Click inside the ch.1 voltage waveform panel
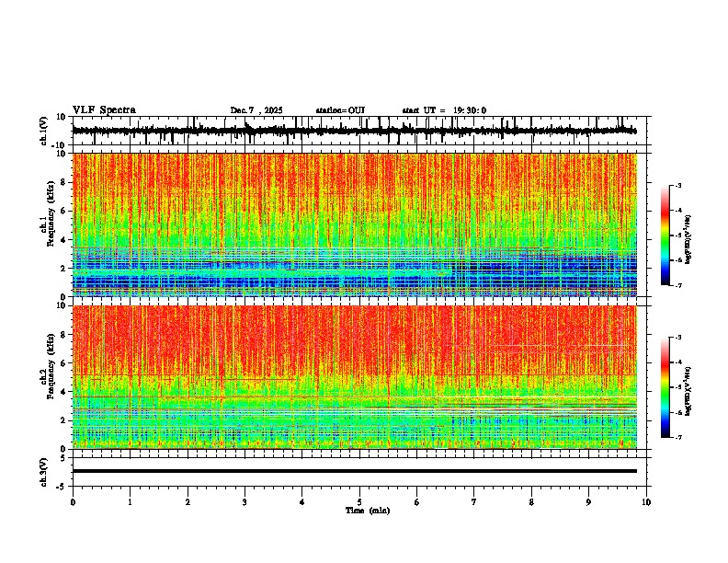The width and height of the screenshot is (728, 563). [361, 131]
